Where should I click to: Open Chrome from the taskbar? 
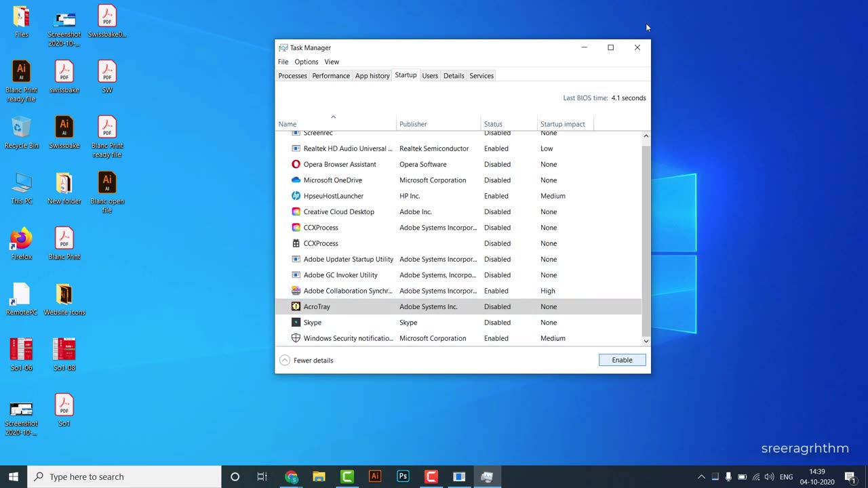pos(292,476)
